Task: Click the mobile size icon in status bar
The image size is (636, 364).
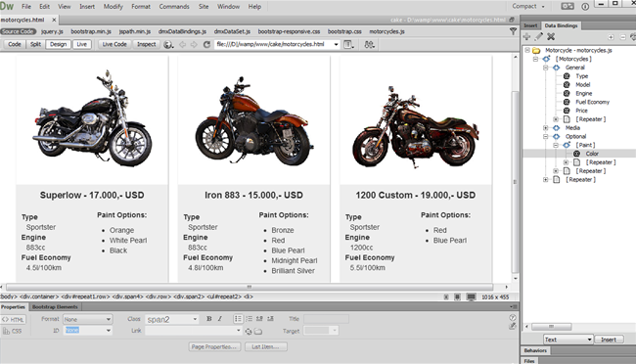Action: tap(446, 297)
